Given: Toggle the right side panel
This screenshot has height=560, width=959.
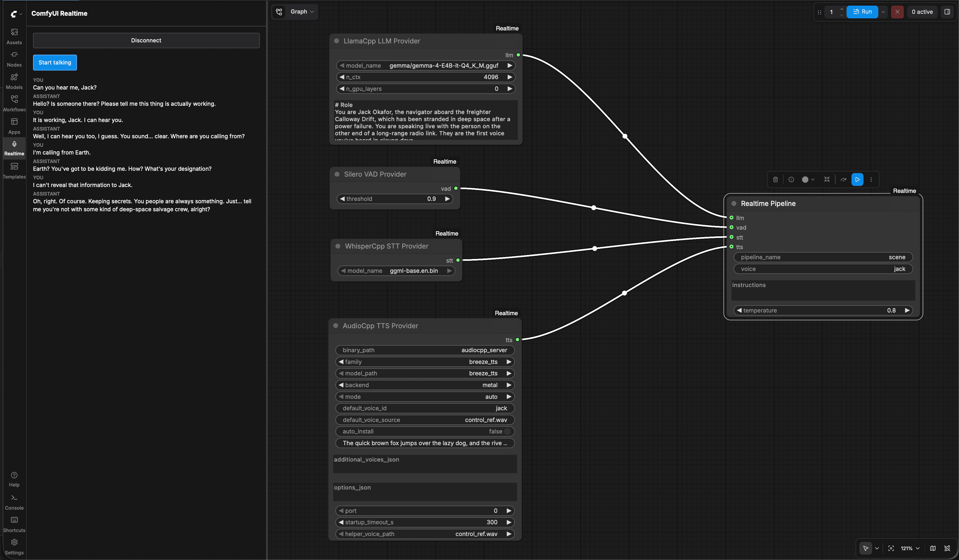Looking at the screenshot, I should coord(947,12).
